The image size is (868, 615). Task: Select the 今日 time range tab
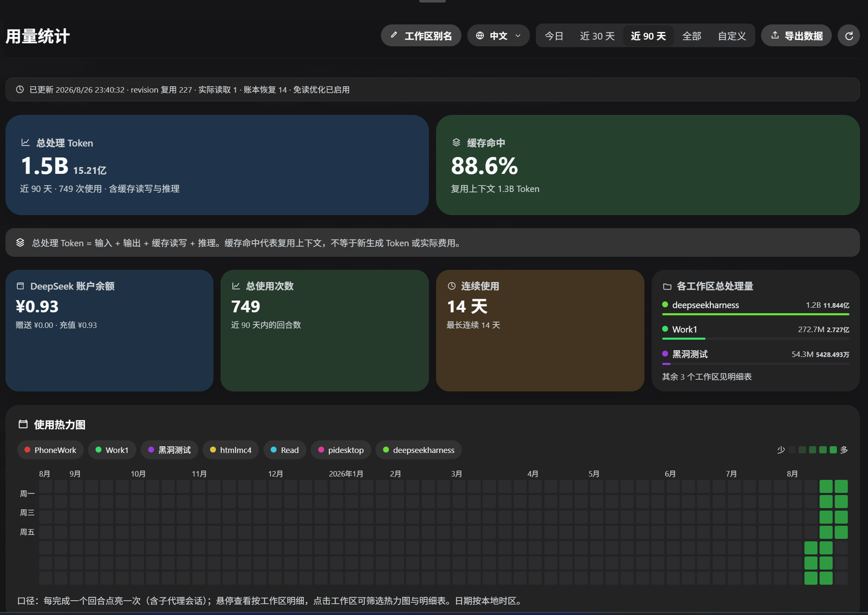(554, 36)
